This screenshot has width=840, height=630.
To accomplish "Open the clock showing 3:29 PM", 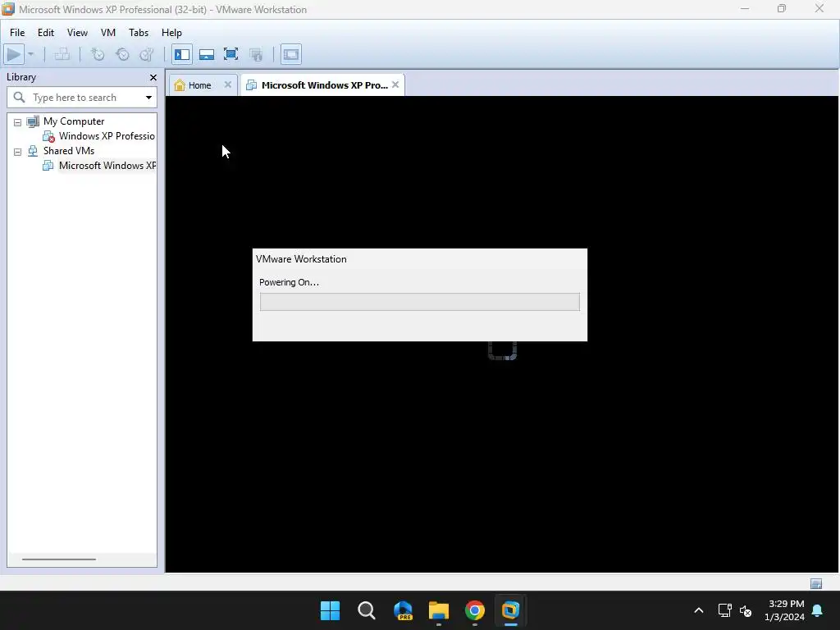I will tap(784, 610).
